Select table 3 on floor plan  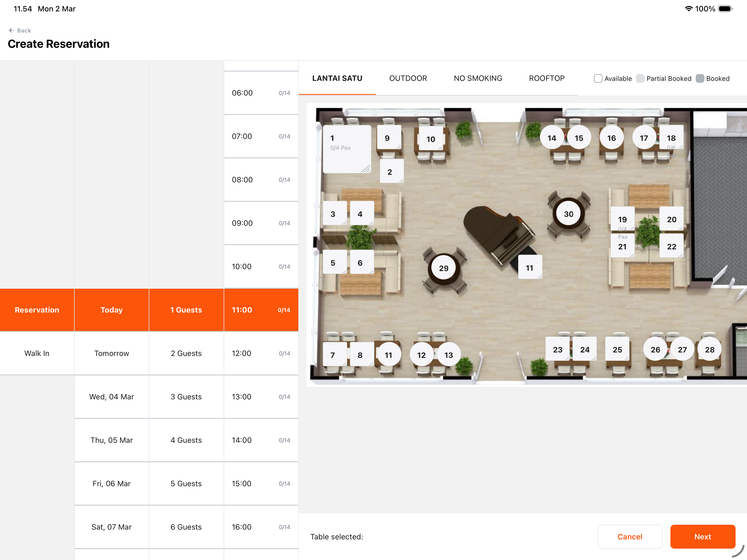[x=335, y=213]
